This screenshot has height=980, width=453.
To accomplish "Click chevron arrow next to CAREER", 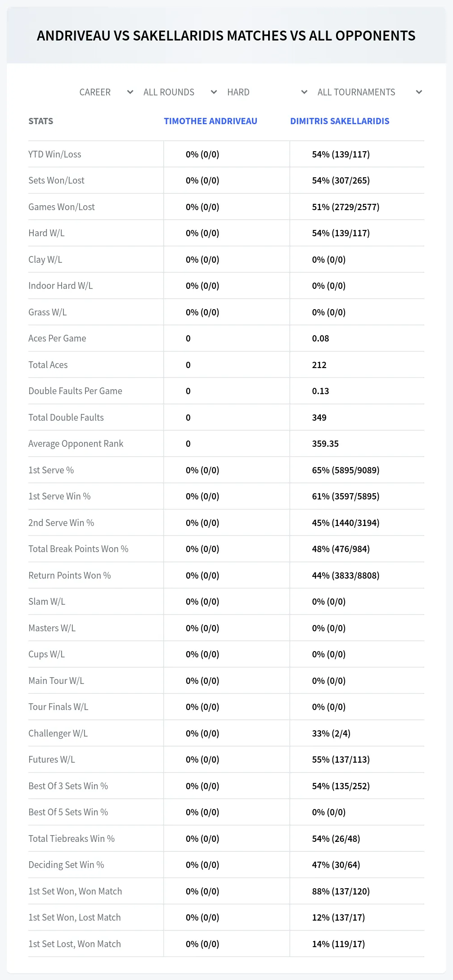I will tap(130, 92).
